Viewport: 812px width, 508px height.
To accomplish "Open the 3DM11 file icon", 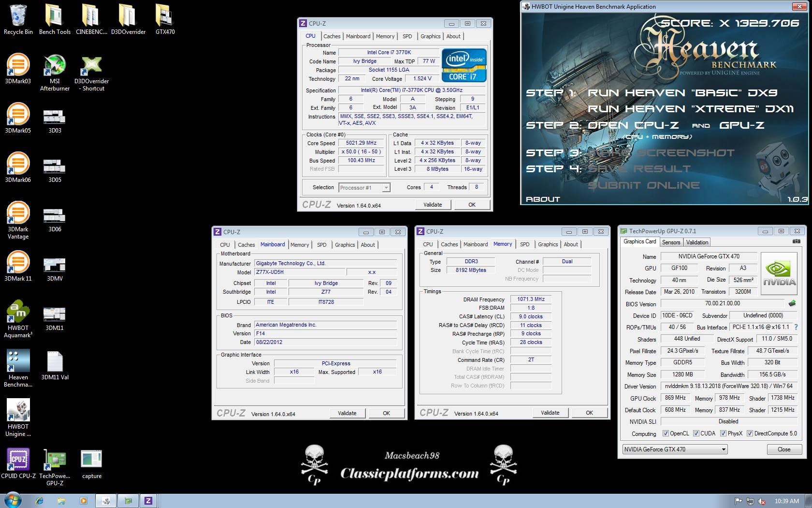I will tap(55, 318).
